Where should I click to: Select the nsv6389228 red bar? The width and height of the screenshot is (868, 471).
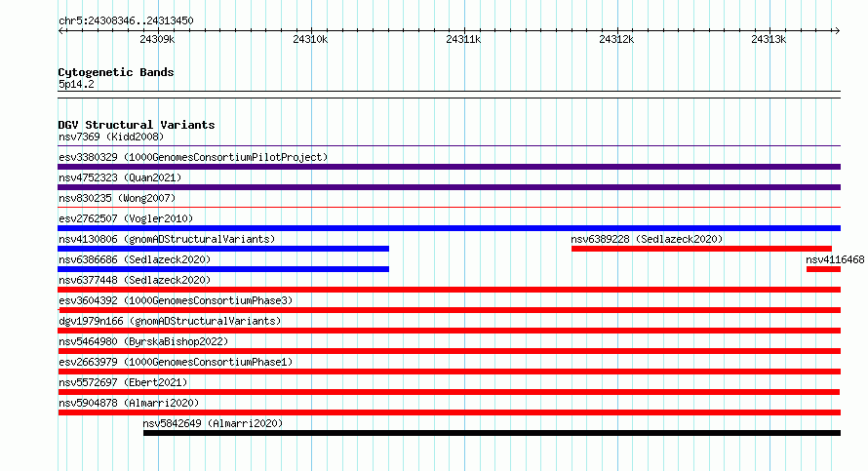[x=701, y=249]
